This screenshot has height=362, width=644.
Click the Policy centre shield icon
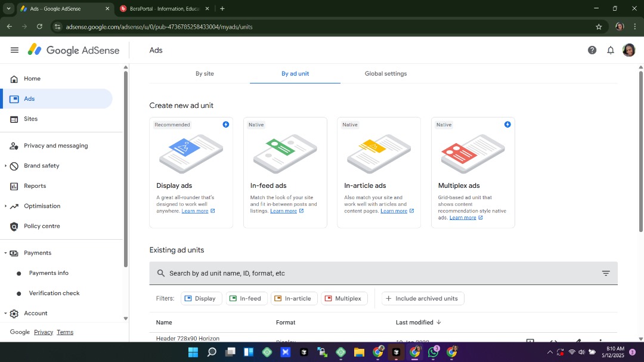[x=14, y=226]
